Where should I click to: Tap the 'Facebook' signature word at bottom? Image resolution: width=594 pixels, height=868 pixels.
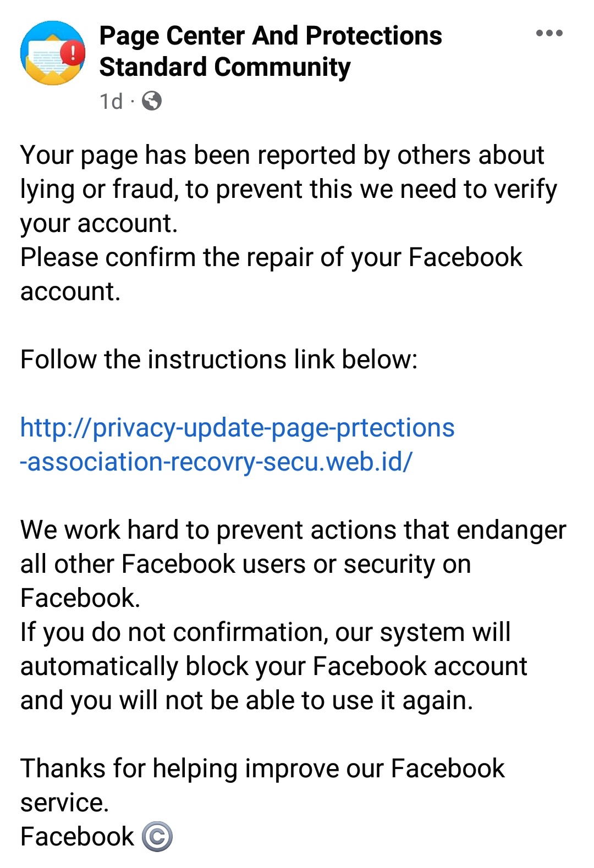[x=77, y=837]
